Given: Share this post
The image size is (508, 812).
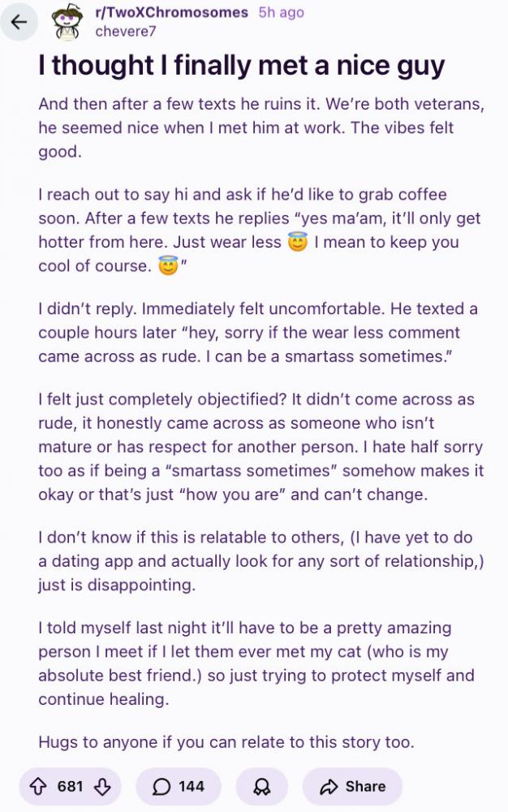Looking at the screenshot, I should tap(352, 786).
